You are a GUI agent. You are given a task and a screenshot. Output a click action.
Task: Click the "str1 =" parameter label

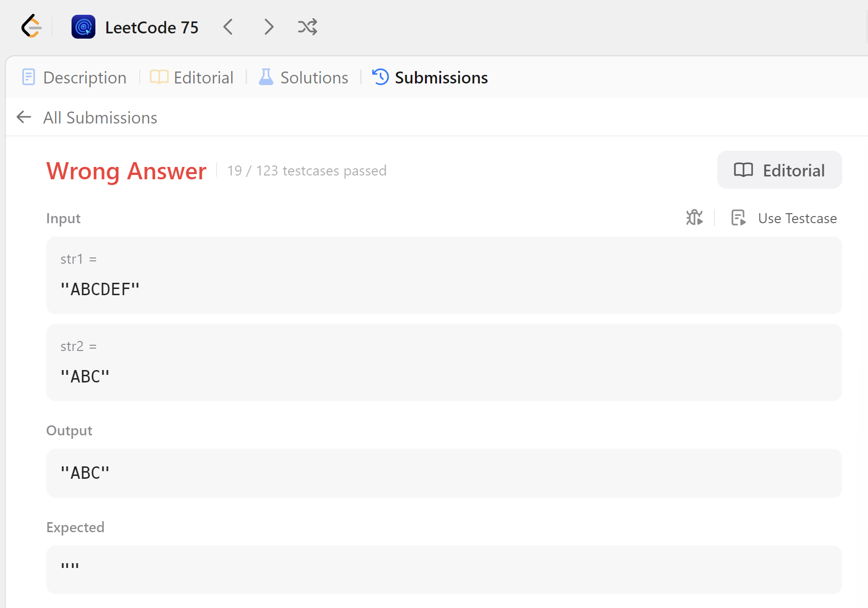[x=79, y=259]
